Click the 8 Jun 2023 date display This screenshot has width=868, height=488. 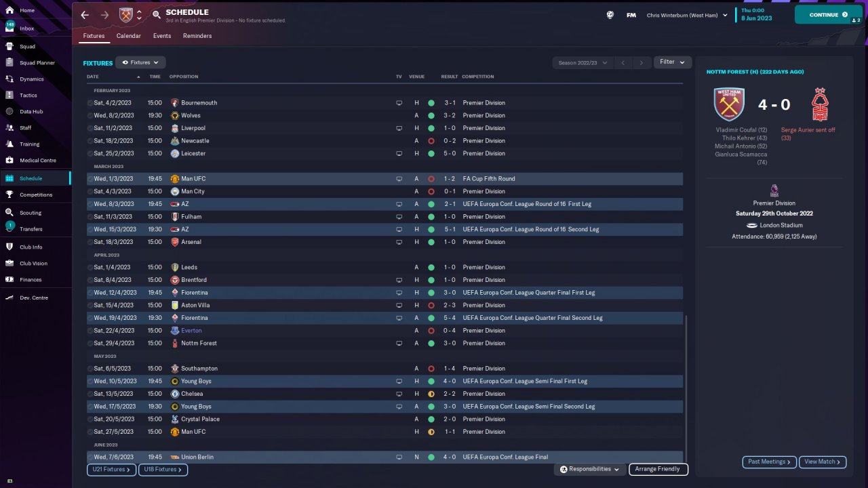pyautogui.click(x=757, y=18)
